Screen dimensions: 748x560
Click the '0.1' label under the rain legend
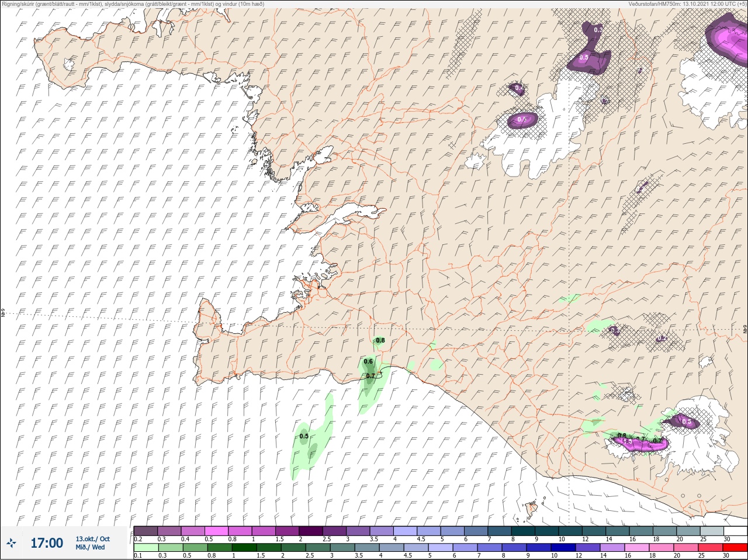point(137,556)
